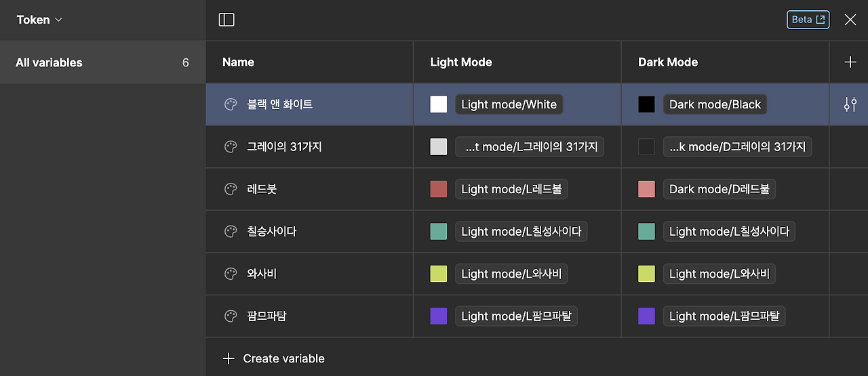Click the palette icon beside 레드붓

click(x=231, y=189)
